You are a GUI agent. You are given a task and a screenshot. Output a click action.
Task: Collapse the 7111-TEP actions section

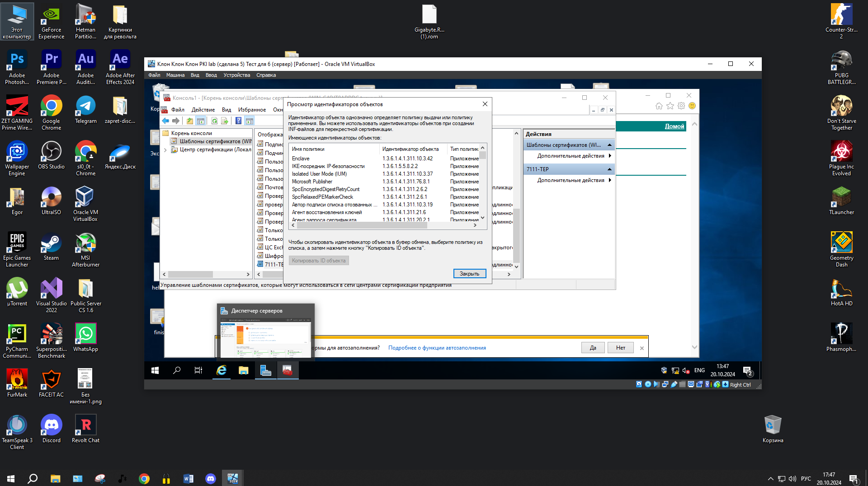(x=609, y=169)
